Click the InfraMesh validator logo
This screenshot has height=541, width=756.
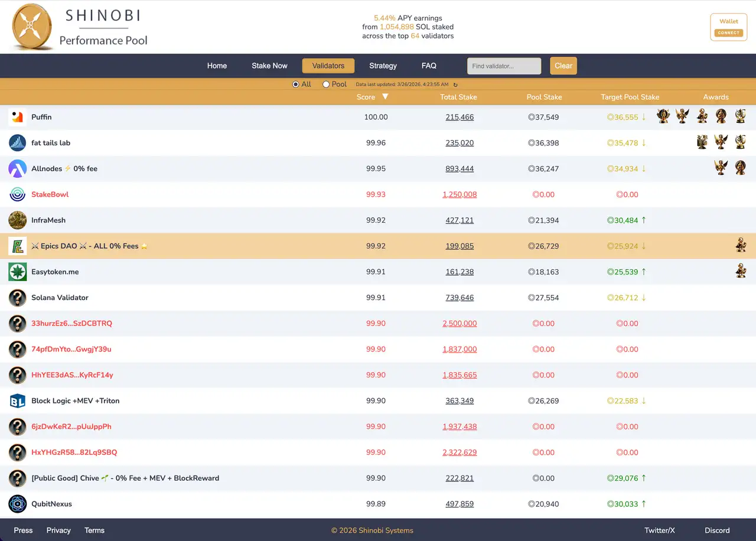pyautogui.click(x=17, y=220)
